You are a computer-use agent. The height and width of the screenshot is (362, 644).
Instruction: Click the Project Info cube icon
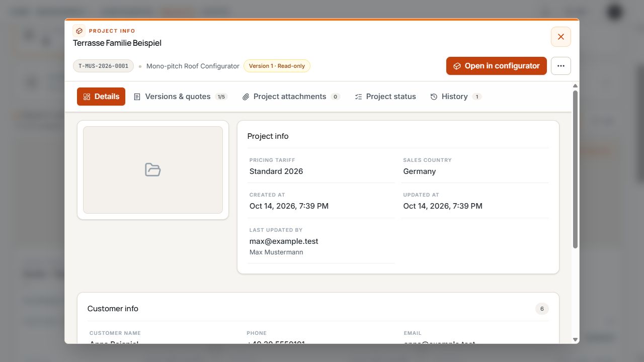click(x=79, y=31)
